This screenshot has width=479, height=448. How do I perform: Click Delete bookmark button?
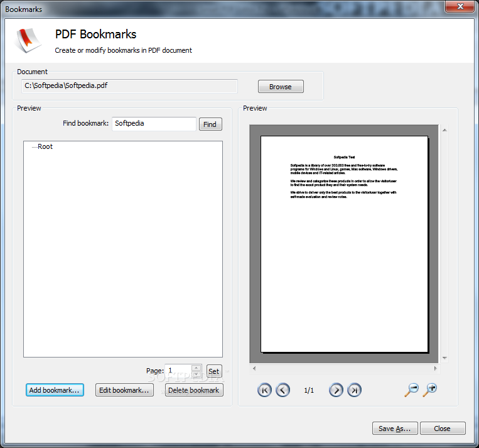pos(194,390)
